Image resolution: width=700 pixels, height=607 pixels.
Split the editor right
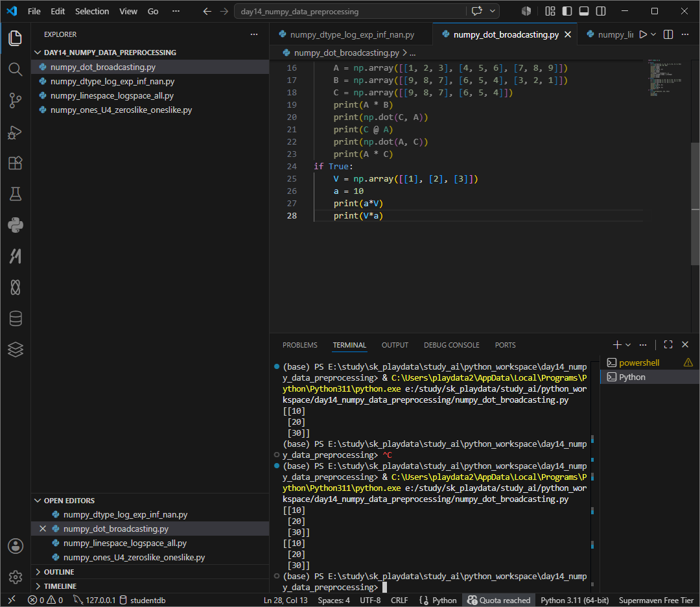[x=668, y=34]
